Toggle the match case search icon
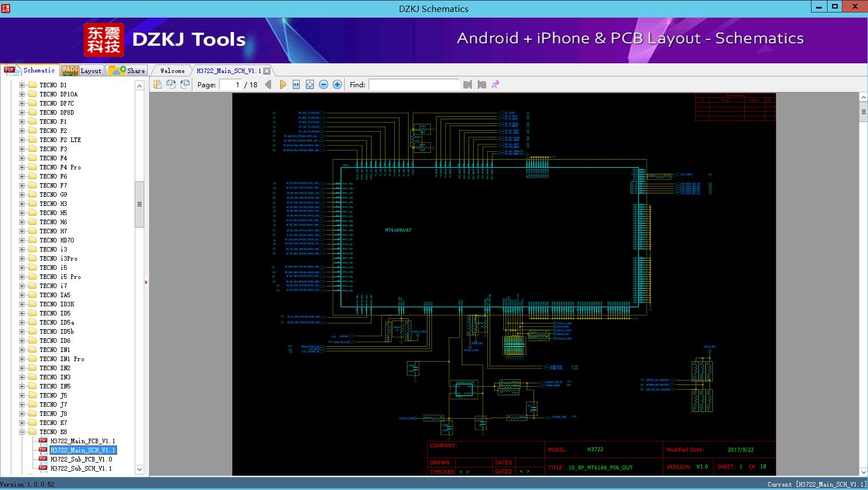This screenshot has height=490, width=868. 495,84
